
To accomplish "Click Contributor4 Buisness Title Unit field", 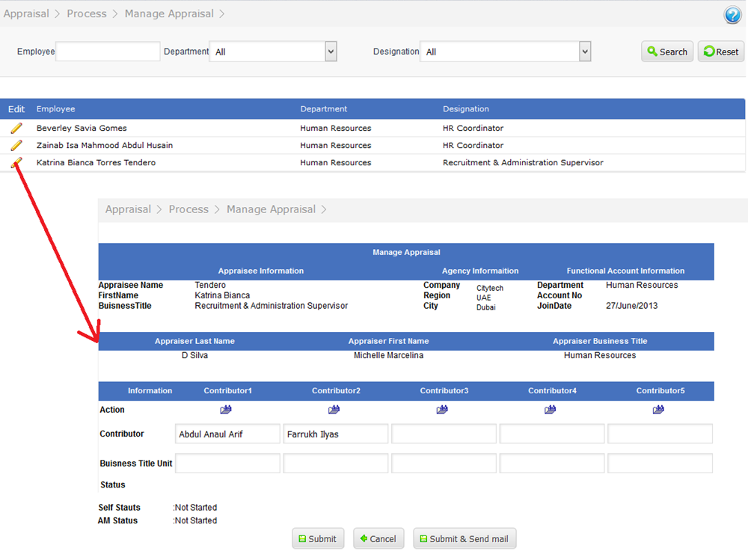I will [x=552, y=463].
